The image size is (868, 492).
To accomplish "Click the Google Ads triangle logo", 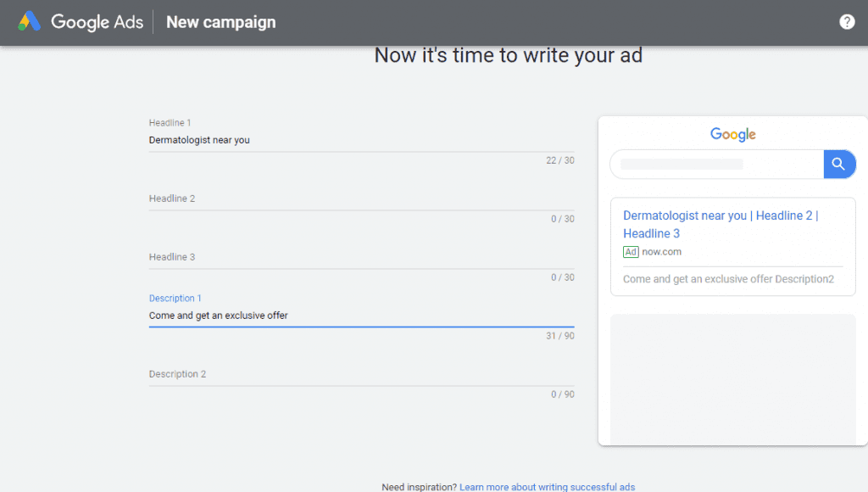I will coord(30,22).
